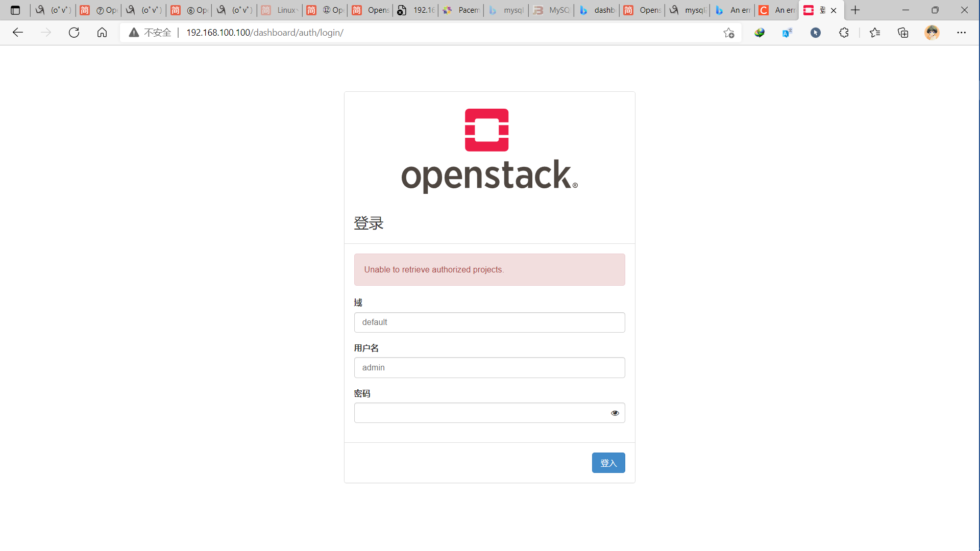Image resolution: width=980 pixels, height=551 pixels.
Task: Open the tab actions menu icon
Action: [x=15, y=10]
